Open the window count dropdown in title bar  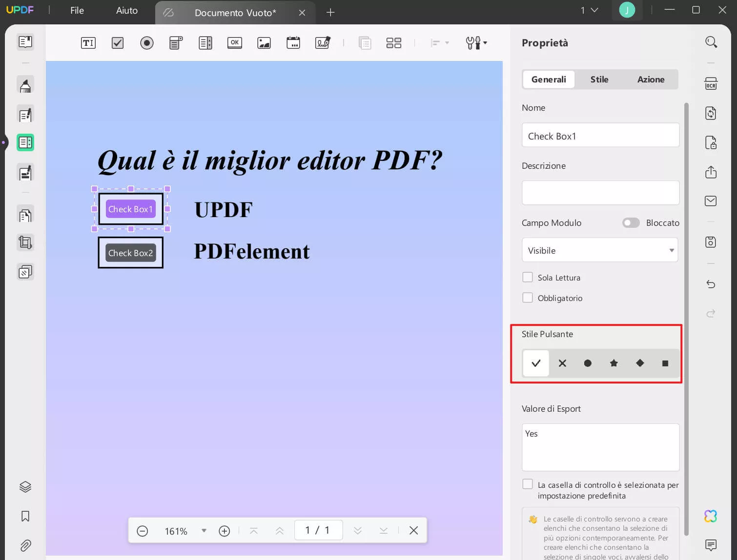point(590,10)
